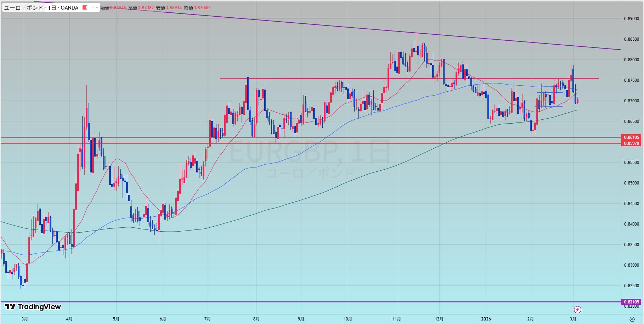Viewport: 644px width, 324px height.
Task: Click the OANDA source label
Action: pos(69,7)
